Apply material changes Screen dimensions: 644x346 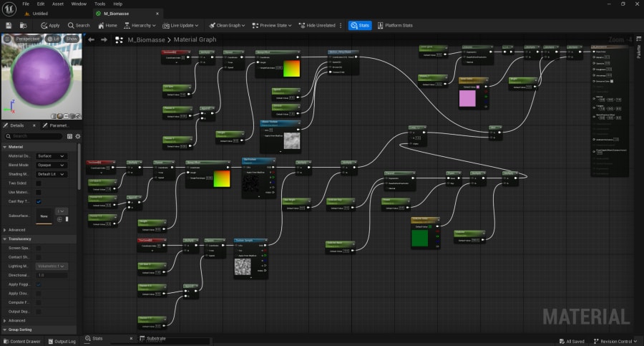coord(50,26)
